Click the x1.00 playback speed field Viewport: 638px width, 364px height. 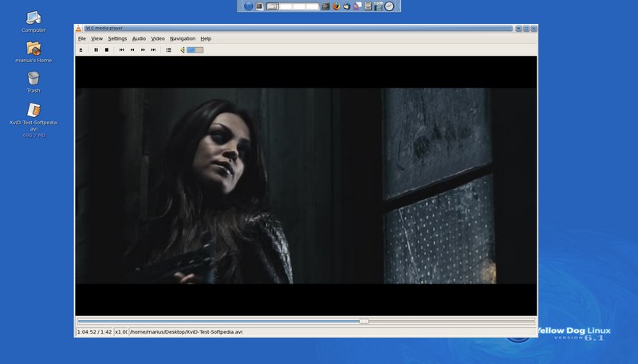(x=121, y=332)
